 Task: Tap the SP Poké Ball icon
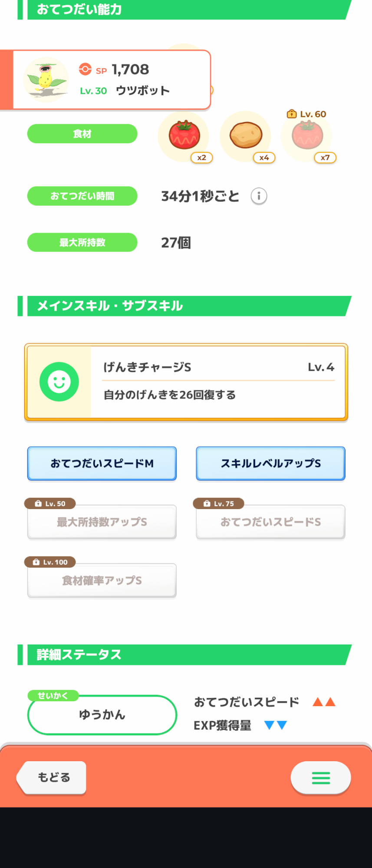click(85, 69)
